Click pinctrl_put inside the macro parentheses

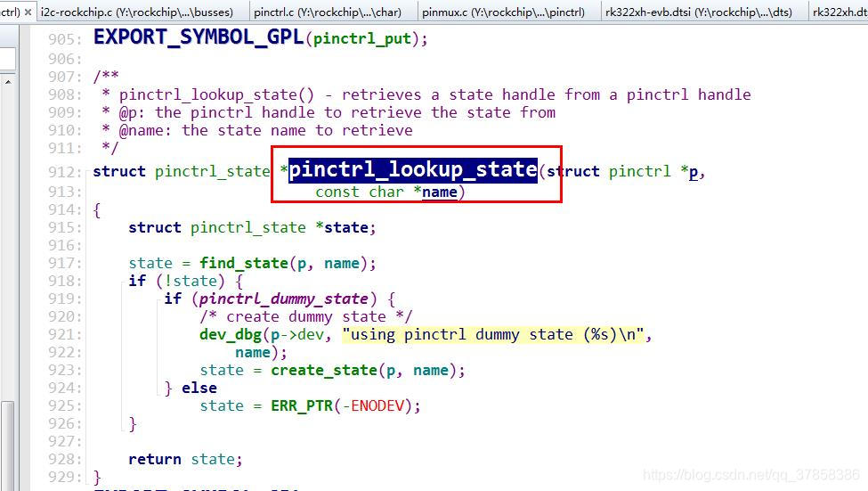pos(362,39)
